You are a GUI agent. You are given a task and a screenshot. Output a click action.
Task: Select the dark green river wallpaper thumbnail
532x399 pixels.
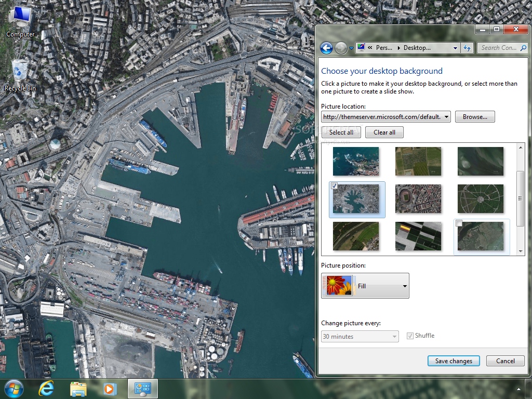(481, 161)
